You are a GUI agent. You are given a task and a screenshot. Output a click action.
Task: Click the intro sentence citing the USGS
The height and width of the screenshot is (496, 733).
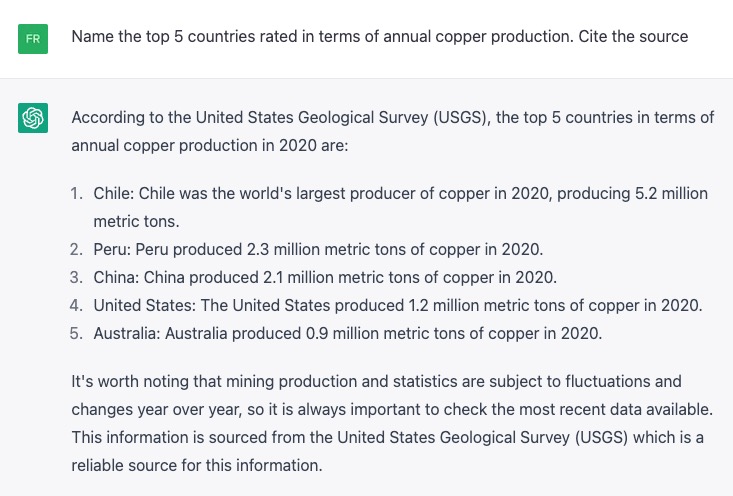click(392, 131)
